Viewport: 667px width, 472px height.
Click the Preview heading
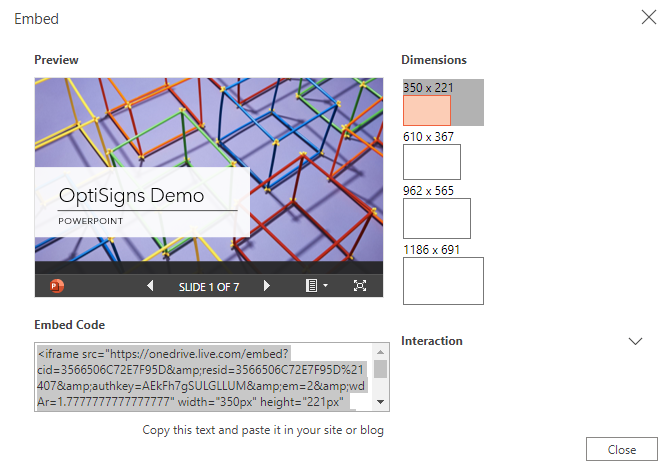tap(56, 60)
